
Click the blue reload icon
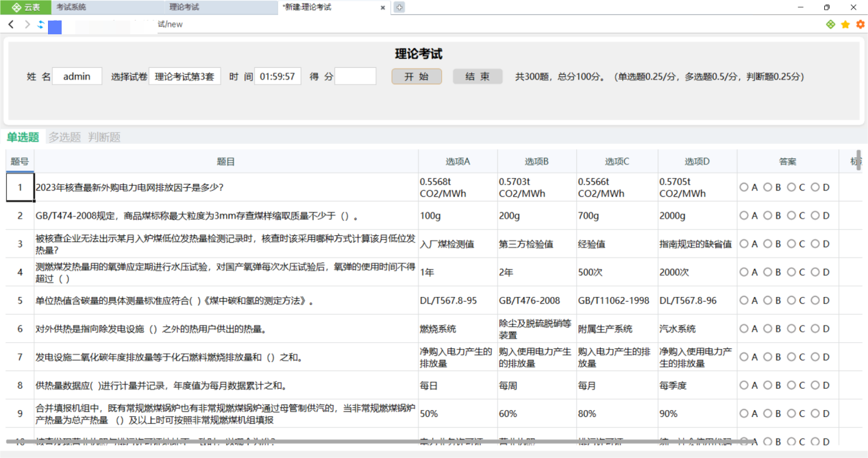coord(40,25)
